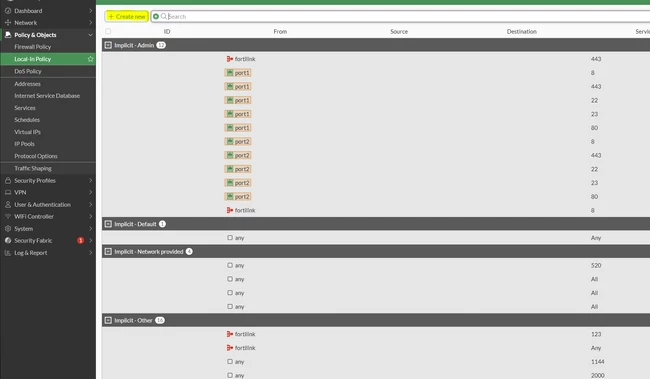Click the count badge beside Implicit - Network provided
650x379 pixels.
click(189, 252)
